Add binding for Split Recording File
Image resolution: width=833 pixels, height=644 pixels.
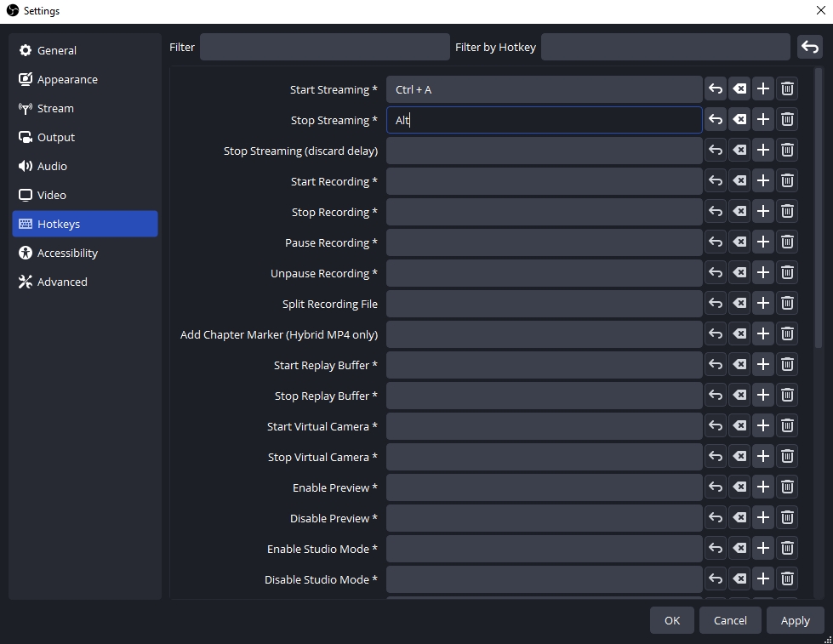pos(763,304)
